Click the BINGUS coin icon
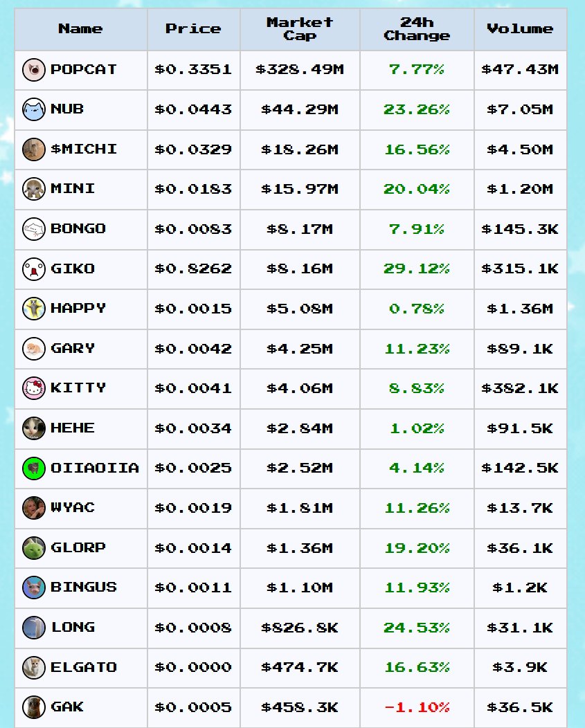The height and width of the screenshot is (728, 585). coord(34,588)
